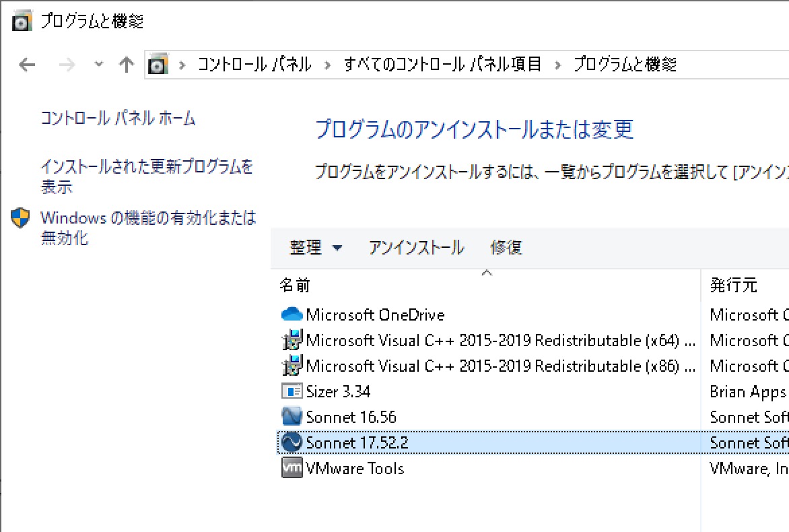Open Windows の機能の有効化または無効化 link
This screenshot has height=532, width=789.
148,228
